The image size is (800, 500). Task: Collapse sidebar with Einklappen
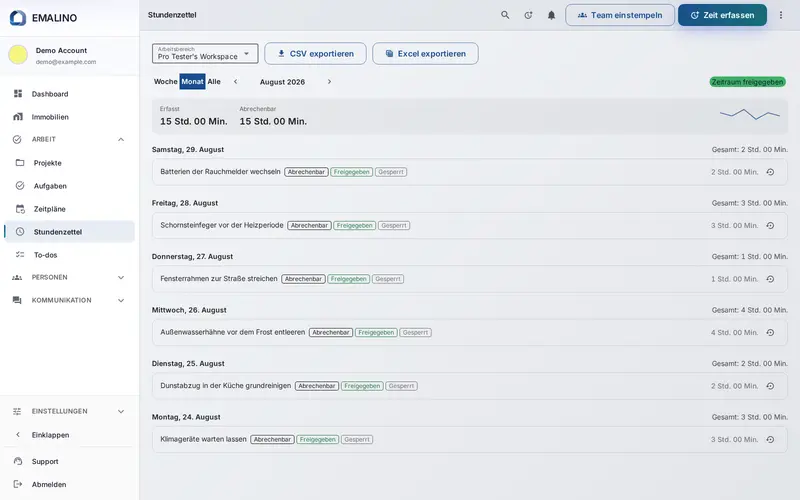pyautogui.click(x=69, y=435)
